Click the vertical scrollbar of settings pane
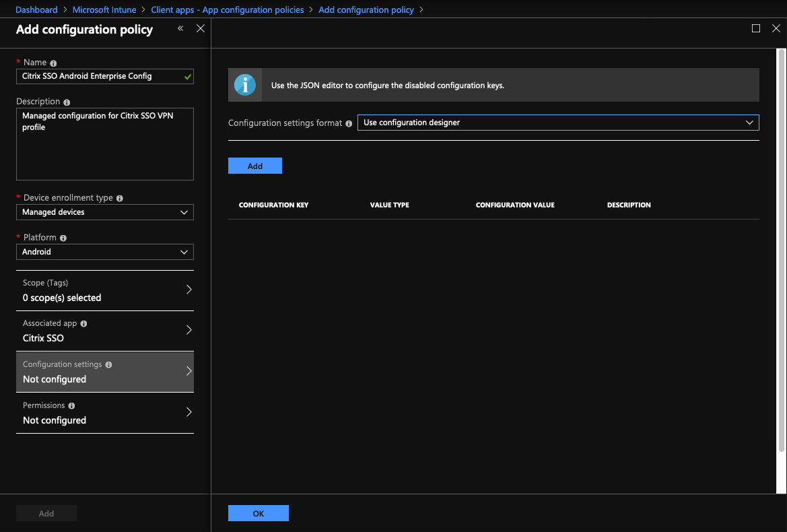 pos(781,249)
